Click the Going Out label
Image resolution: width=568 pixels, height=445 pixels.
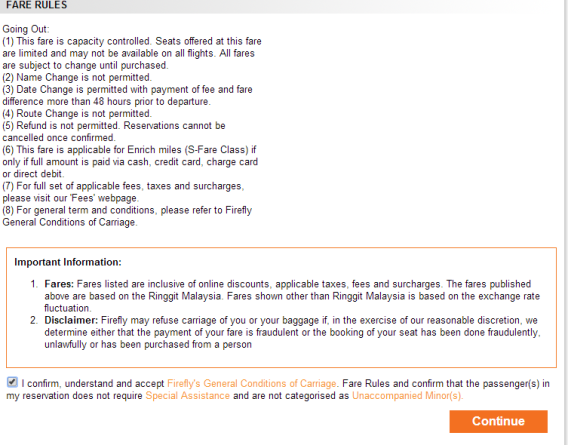[x=26, y=29]
